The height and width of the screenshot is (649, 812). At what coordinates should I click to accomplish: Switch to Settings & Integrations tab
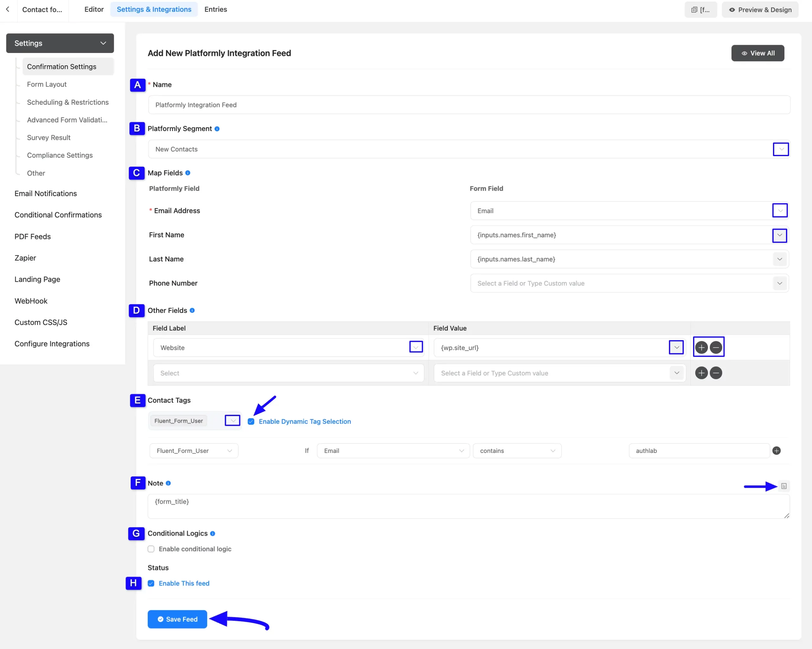[154, 10]
